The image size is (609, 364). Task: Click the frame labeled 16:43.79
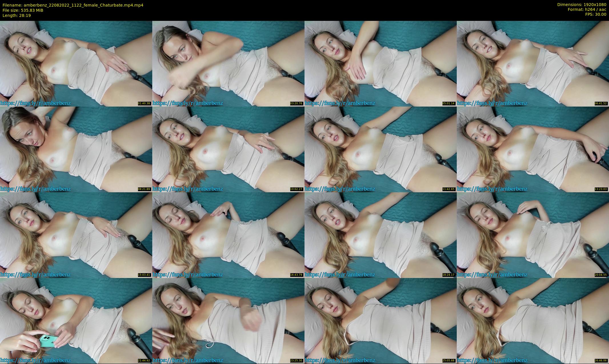tap(228, 235)
